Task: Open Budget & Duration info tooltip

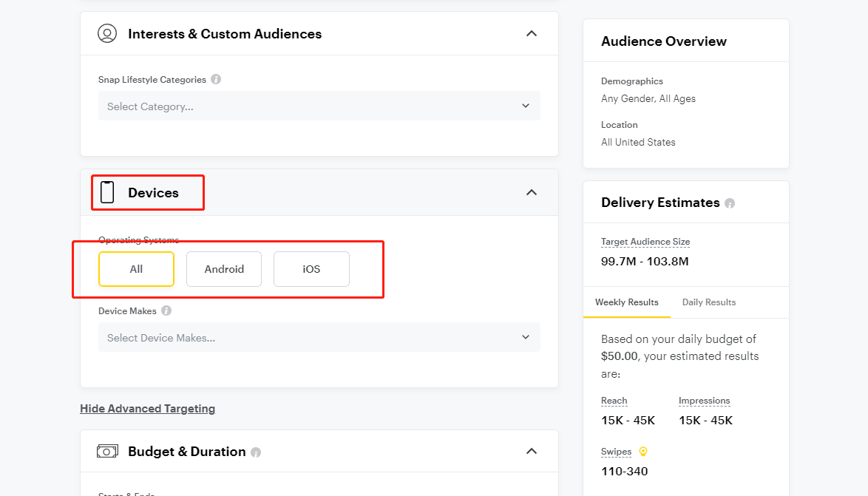Action: (x=256, y=452)
